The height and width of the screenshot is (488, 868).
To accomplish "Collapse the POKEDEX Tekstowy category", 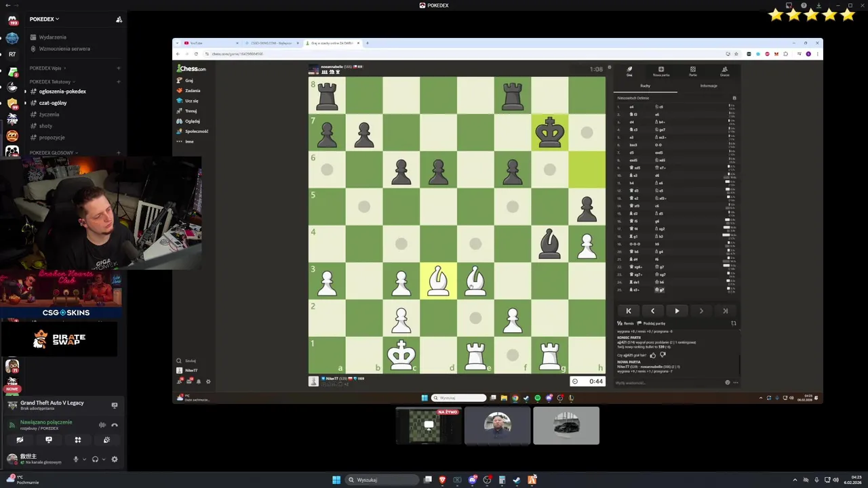I will tap(52, 81).
